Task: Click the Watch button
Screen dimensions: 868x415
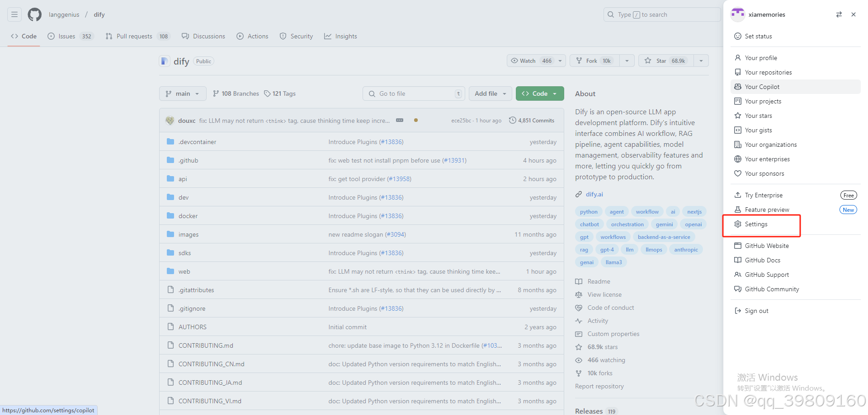Action: (531, 61)
